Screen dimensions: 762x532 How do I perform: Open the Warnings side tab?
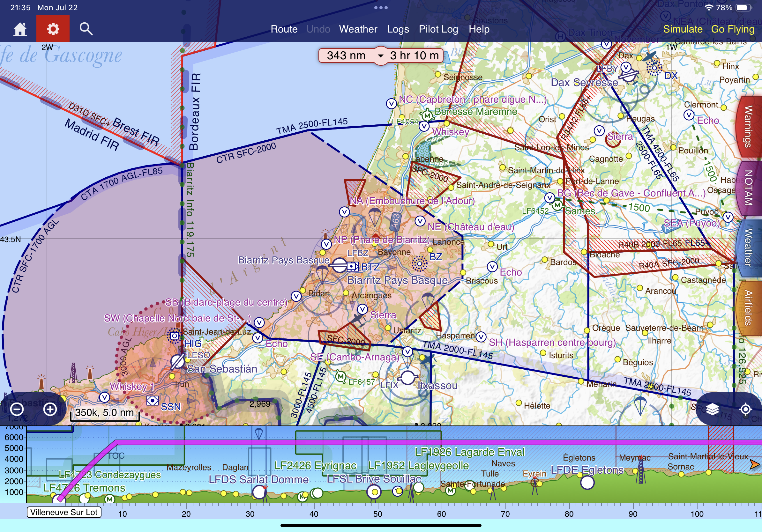click(x=749, y=126)
